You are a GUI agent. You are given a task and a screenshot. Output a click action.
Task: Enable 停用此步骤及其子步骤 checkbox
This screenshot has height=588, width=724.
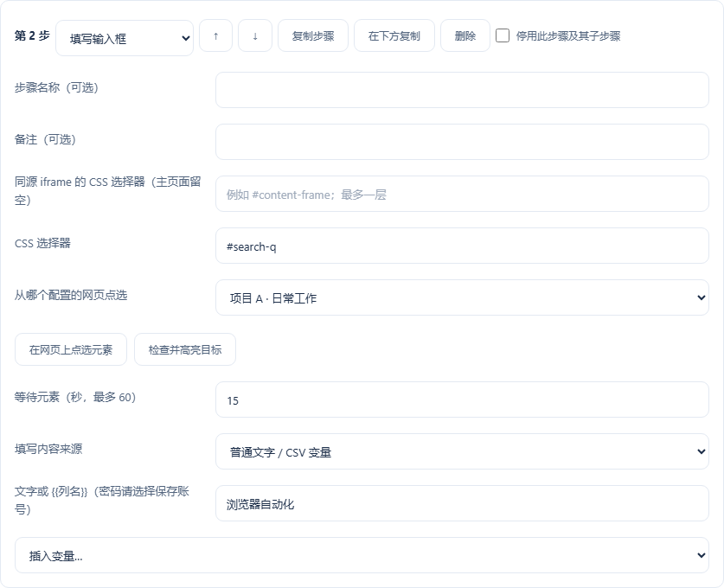pos(503,36)
